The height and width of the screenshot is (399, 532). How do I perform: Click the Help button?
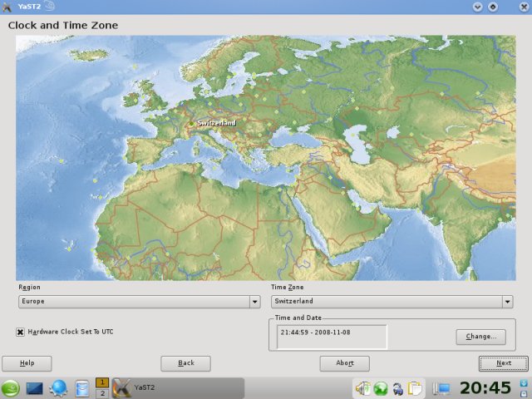click(x=27, y=363)
